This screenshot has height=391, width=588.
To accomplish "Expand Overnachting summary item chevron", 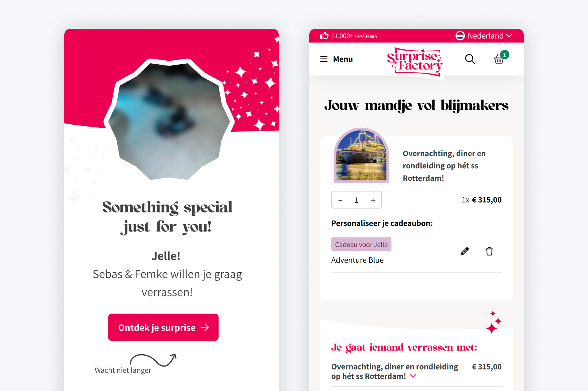I will point(413,376).
